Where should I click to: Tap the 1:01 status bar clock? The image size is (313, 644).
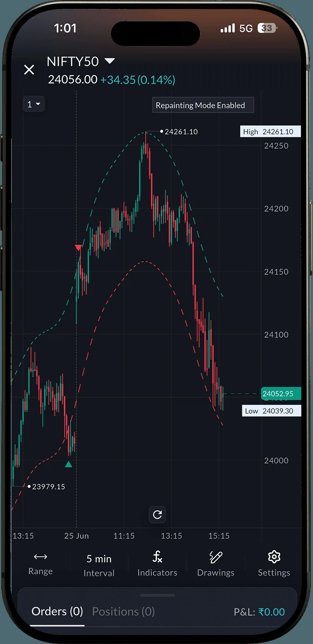[x=65, y=28]
